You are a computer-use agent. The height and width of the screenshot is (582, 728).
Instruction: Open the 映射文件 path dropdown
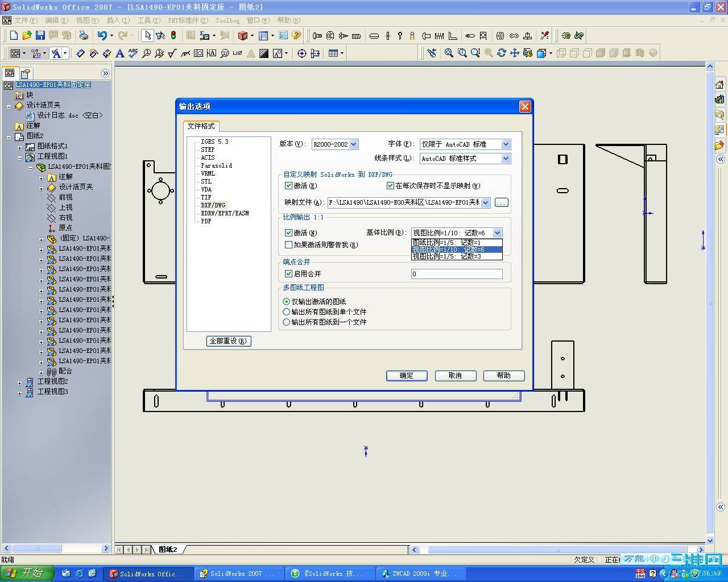(x=485, y=203)
